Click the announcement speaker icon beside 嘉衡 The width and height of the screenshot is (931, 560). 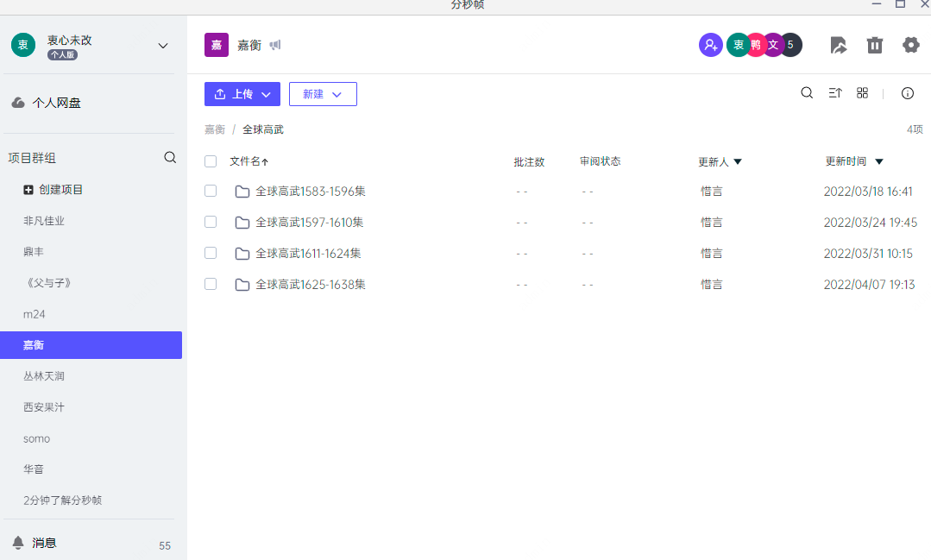click(275, 45)
